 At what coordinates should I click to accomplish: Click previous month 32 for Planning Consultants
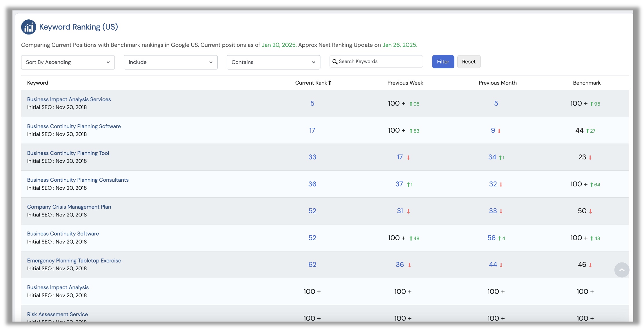pos(493,184)
